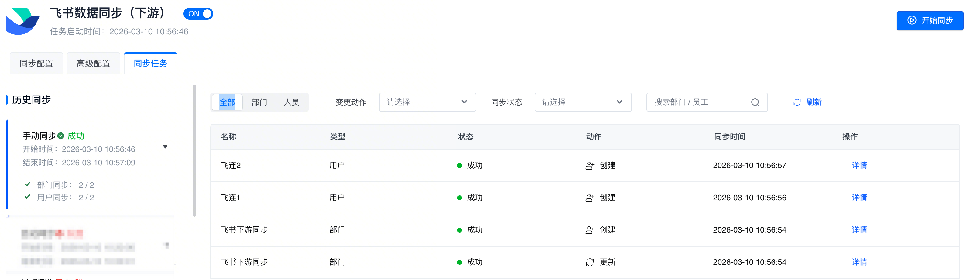Click the create-user icon in 飞连2 row
The image size is (980, 280).
[x=589, y=166]
